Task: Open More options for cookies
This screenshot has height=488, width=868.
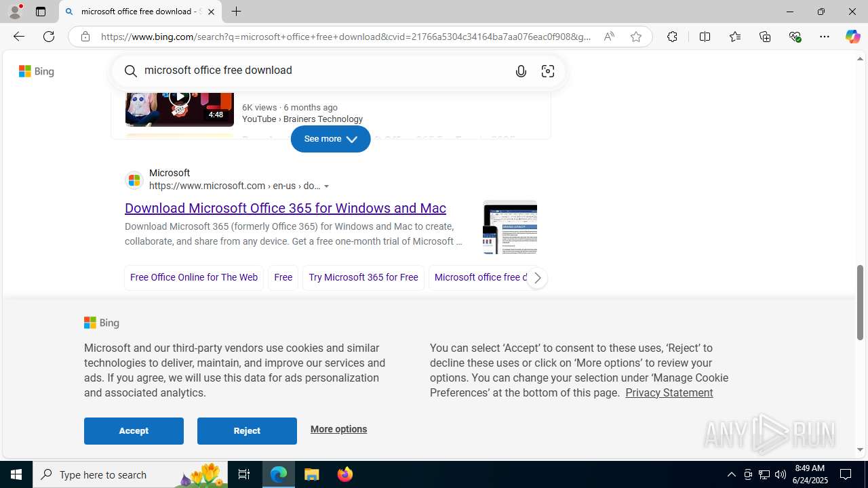Action: (x=338, y=429)
